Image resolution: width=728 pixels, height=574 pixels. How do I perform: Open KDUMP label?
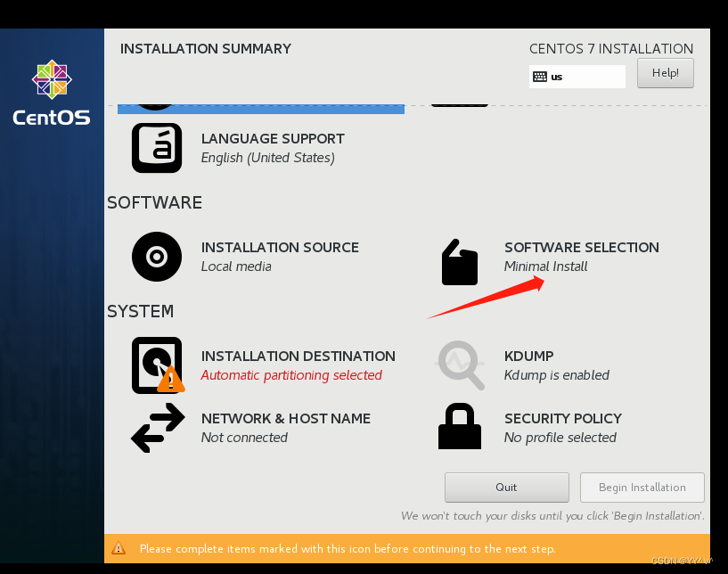[x=528, y=356]
